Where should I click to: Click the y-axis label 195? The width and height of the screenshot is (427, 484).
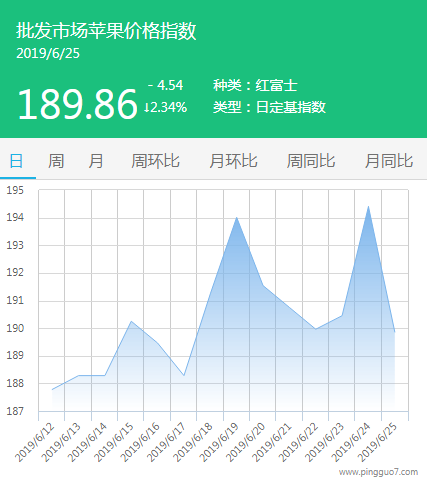[x=15, y=190]
